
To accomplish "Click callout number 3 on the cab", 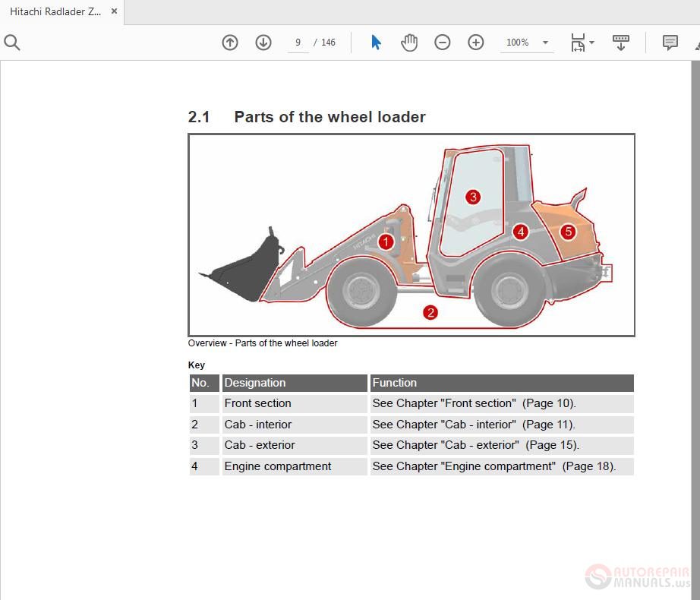I will click(473, 197).
